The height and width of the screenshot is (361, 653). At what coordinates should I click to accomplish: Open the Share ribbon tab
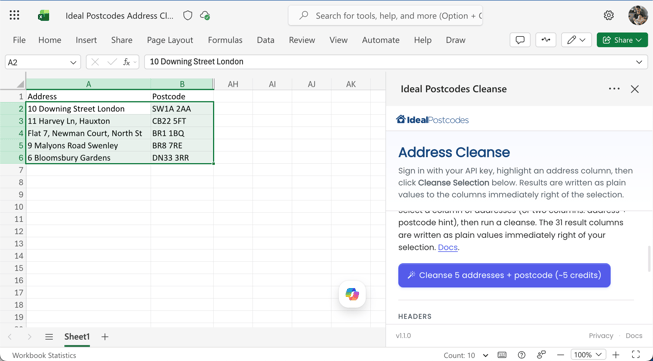click(x=122, y=40)
